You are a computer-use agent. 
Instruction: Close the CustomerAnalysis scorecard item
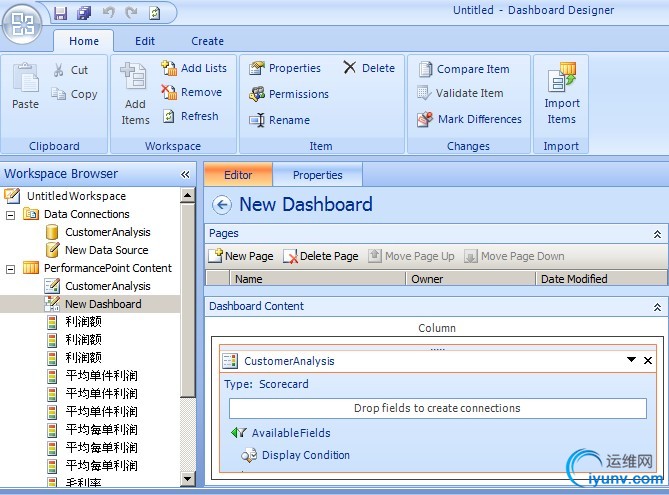pos(648,360)
